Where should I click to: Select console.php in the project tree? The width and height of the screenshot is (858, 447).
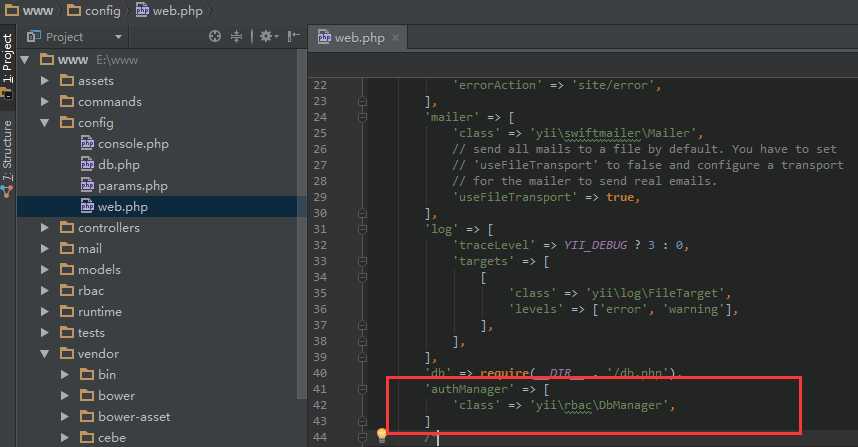tap(159, 143)
